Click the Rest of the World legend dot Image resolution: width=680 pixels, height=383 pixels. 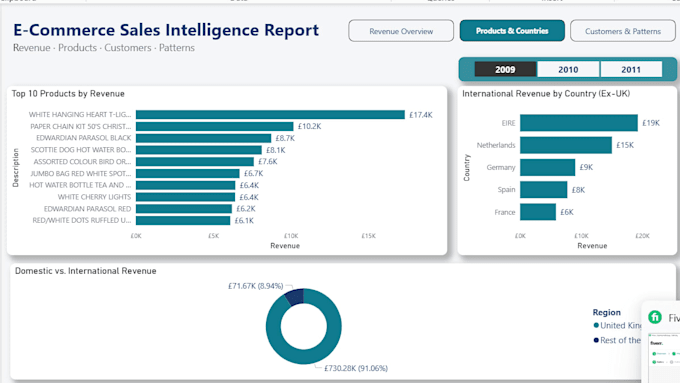pyautogui.click(x=596, y=340)
